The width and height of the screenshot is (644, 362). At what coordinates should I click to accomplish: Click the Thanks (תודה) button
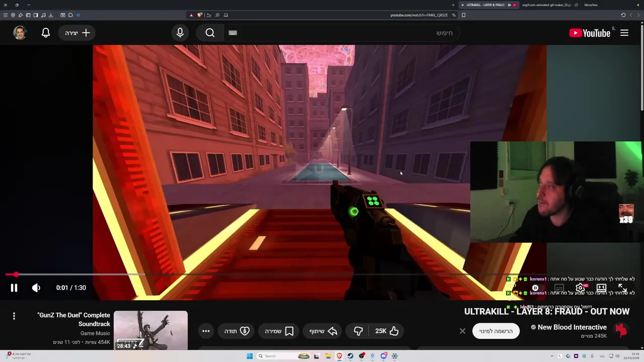(x=237, y=331)
